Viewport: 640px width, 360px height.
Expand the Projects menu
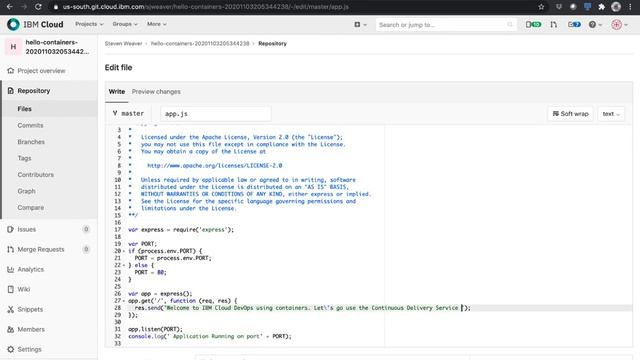coord(89,24)
